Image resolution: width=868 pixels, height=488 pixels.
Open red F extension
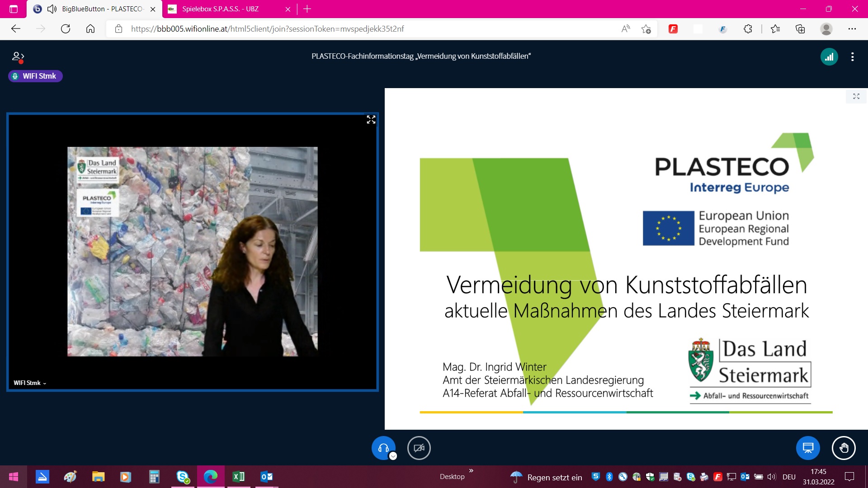673,29
